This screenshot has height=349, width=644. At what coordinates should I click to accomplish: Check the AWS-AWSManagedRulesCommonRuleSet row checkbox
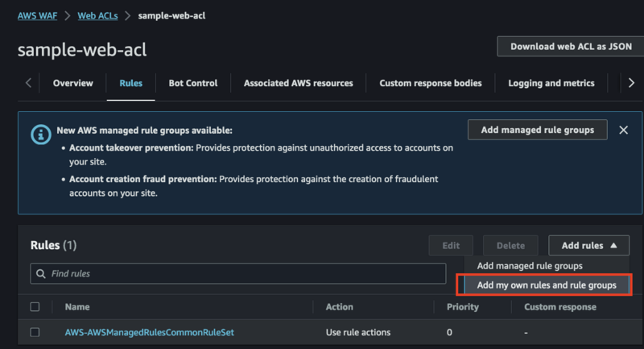coord(35,332)
